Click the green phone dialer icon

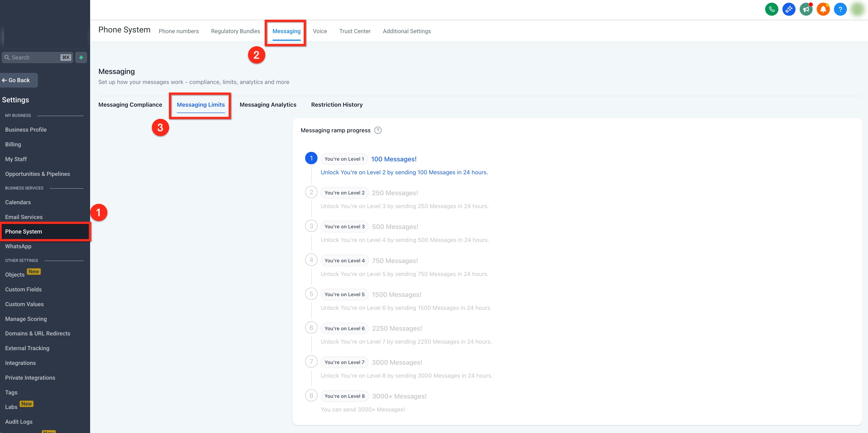click(771, 9)
